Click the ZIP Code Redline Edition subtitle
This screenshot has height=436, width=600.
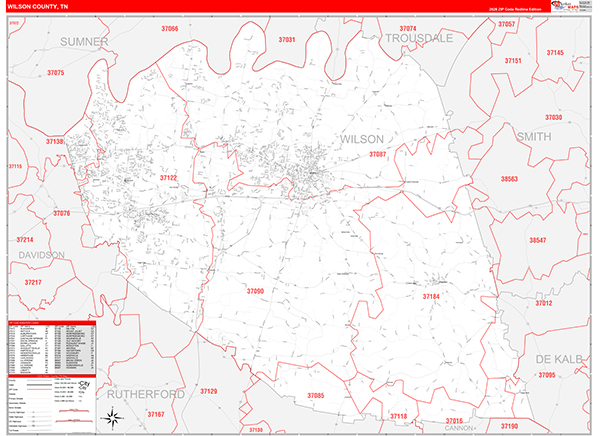click(x=515, y=9)
